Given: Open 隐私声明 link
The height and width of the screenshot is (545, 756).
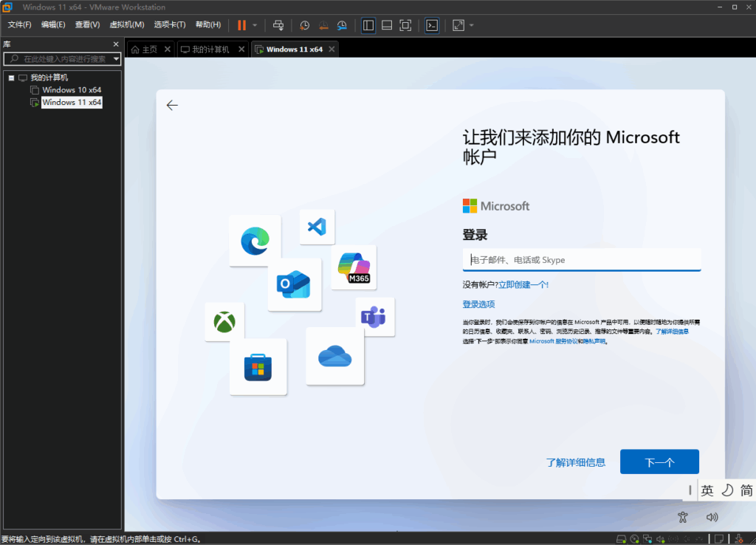Looking at the screenshot, I should [594, 341].
